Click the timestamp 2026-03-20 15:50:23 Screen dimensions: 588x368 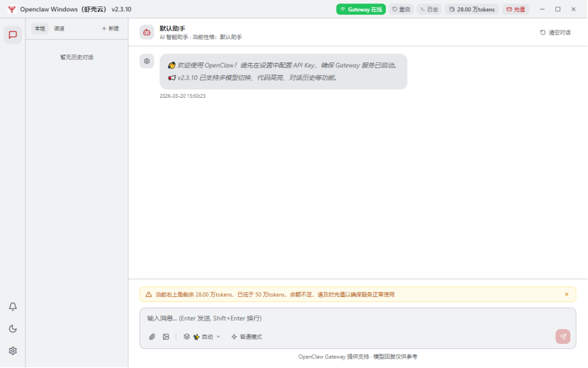[x=182, y=96]
